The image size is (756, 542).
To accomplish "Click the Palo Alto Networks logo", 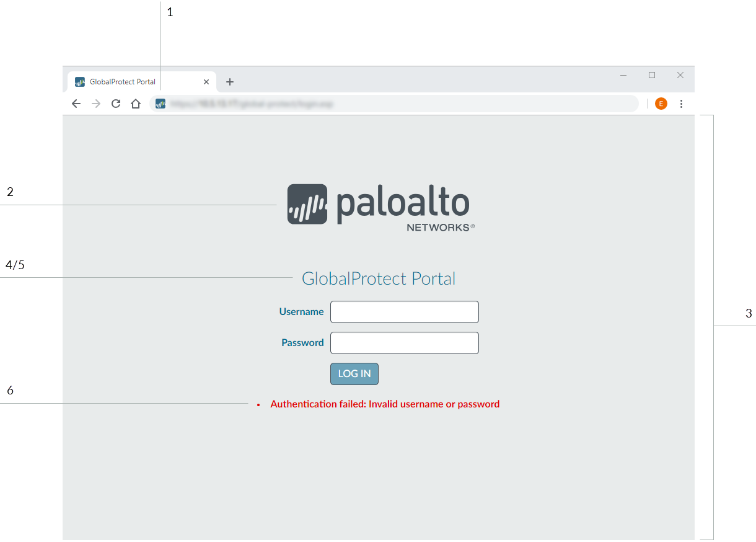I will [x=381, y=207].
